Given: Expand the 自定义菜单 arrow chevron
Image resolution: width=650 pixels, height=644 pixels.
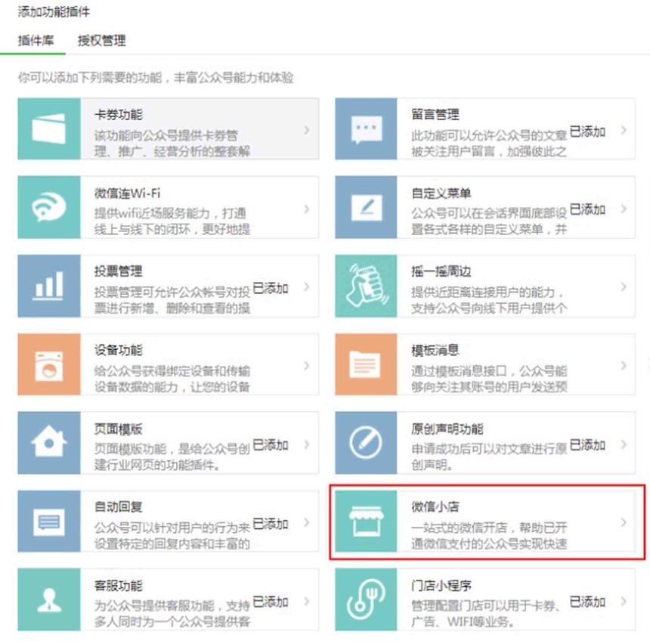Looking at the screenshot, I should click(x=624, y=209).
